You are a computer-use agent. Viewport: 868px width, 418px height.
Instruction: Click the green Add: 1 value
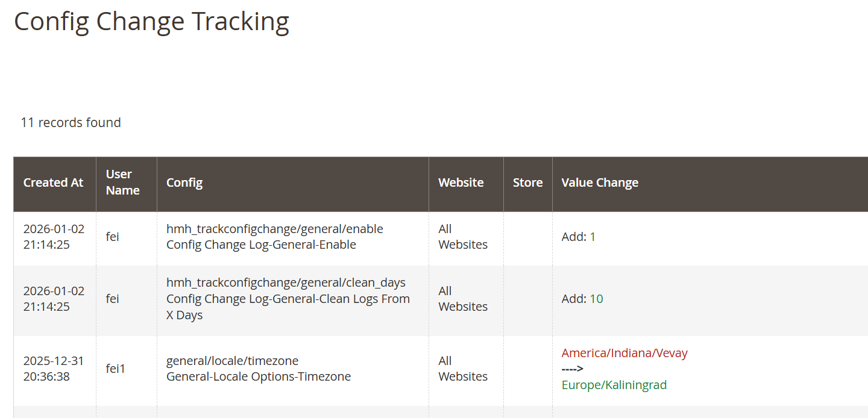[577, 236]
